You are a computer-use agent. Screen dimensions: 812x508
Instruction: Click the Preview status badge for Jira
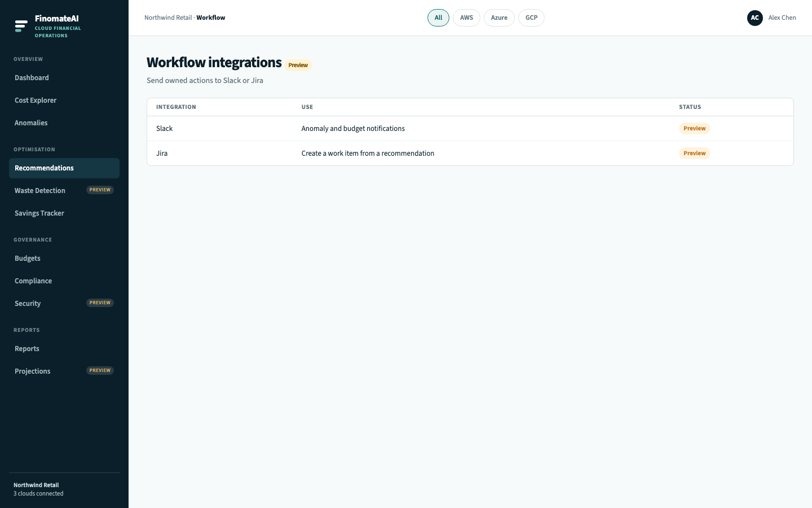click(x=695, y=154)
